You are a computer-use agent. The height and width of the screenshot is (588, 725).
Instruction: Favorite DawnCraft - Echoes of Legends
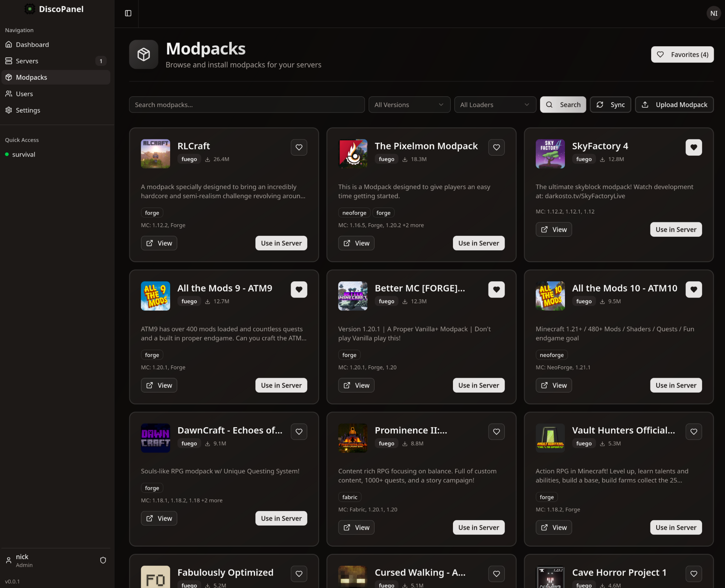(x=299, y=431)
